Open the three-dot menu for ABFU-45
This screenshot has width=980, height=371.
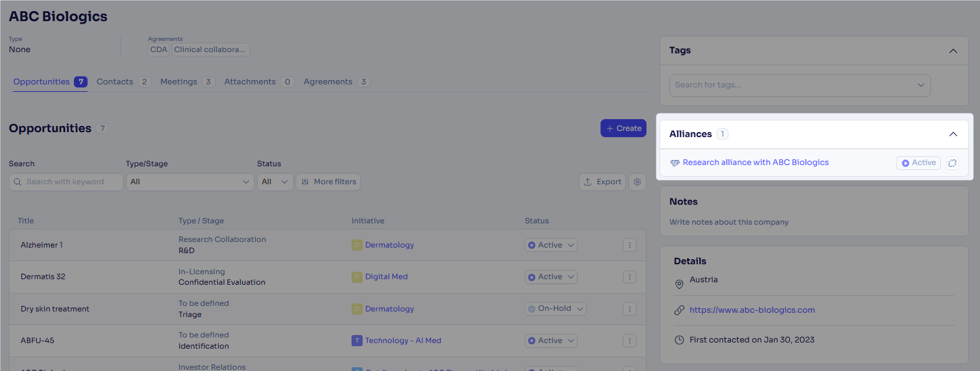630,341
